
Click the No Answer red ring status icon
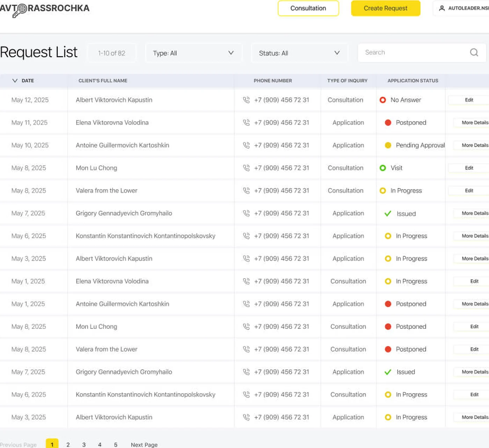click(x=383, y=100)
